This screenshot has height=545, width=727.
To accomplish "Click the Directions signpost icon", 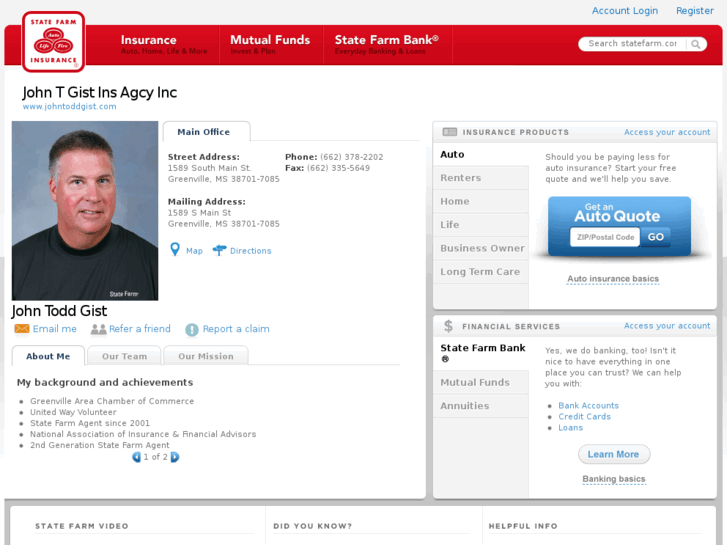I will pos(219,250).
